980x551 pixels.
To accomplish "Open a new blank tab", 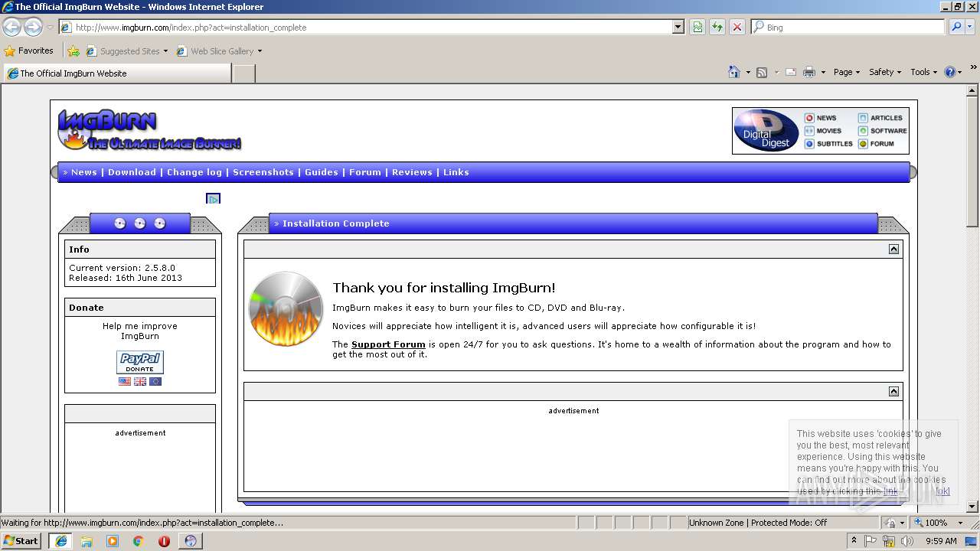I will (x=243, y=73).
